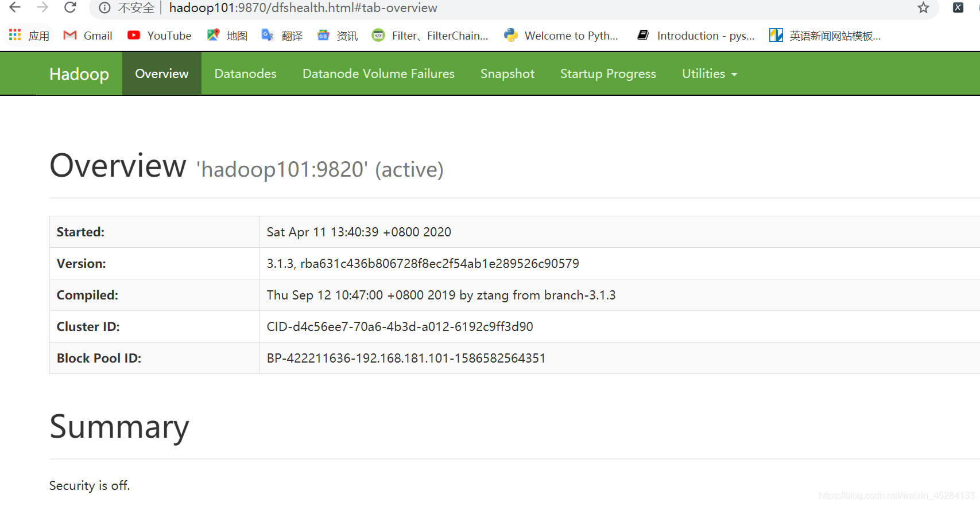Bookmark this page with the star icon

tap(923, 7)
